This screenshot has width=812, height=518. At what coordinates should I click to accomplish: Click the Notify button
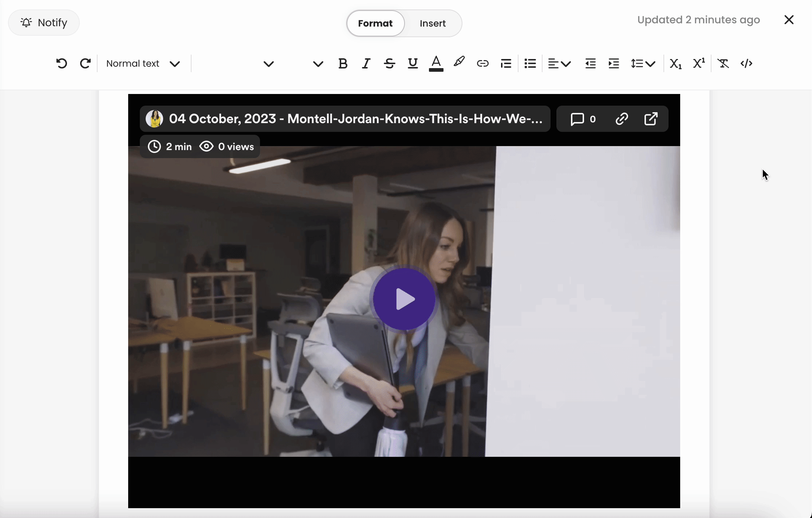pos(44,23)
